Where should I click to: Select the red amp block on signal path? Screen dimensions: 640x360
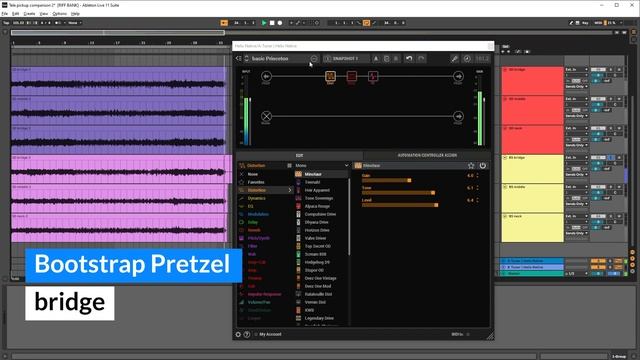click(351, 76)
